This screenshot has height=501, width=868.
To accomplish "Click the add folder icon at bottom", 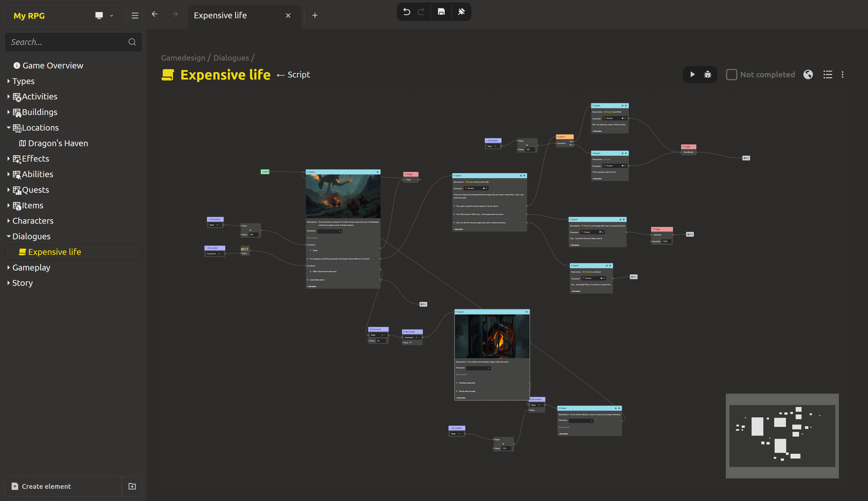I will tap(132, 486).
